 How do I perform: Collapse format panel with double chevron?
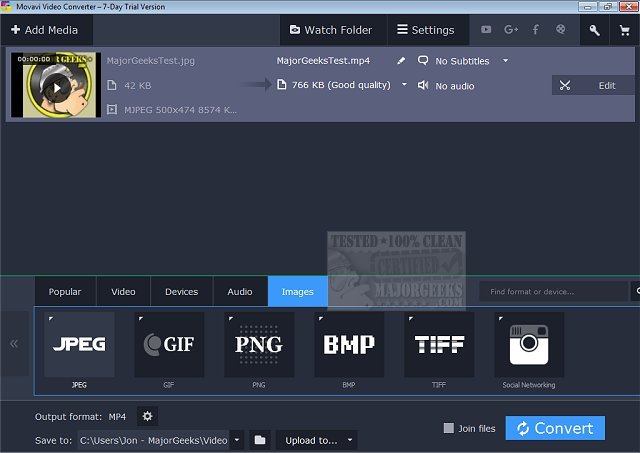coord(14,344)
